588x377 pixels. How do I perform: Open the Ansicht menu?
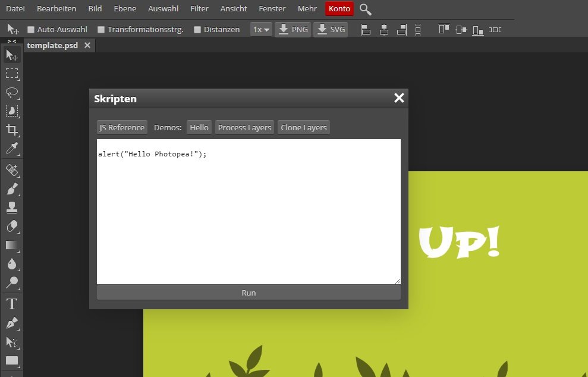click(x=234, y=9)
